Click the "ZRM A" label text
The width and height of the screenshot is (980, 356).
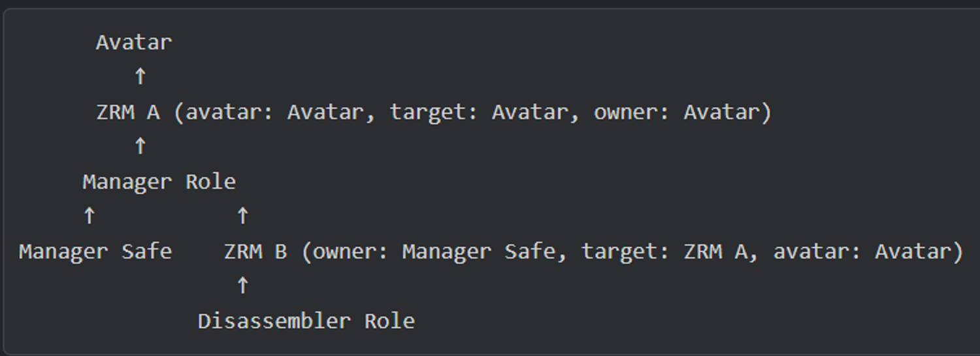tap(128, 112)
